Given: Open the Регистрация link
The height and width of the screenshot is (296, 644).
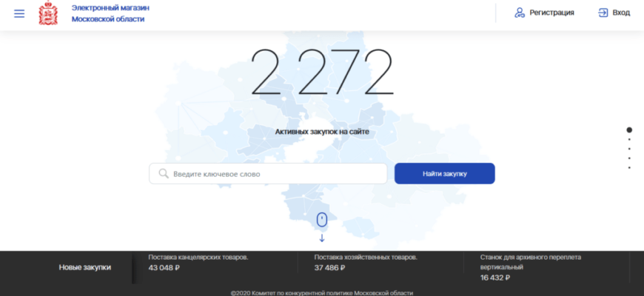Looking at the screenshot, I should [x=551, y=13].
